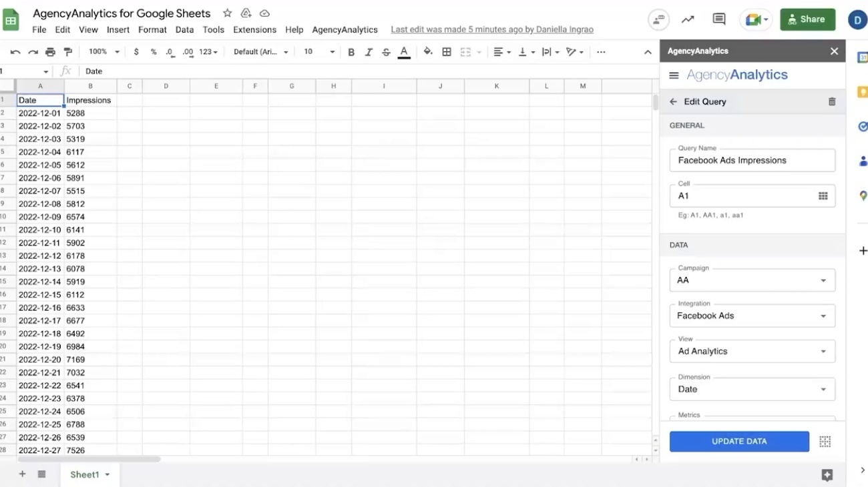Open the Explore button at bottom right
868x487 pixels.
(827, 475)
